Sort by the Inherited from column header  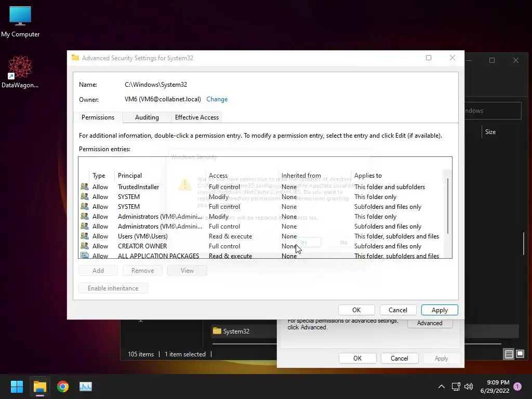point(301,176)
